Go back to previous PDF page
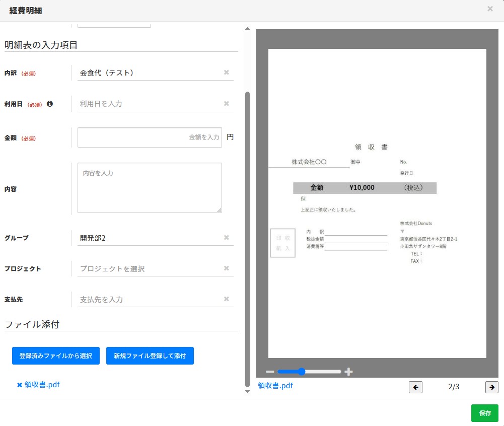This screenshot has width=504, height=426. tap(415, 387)
